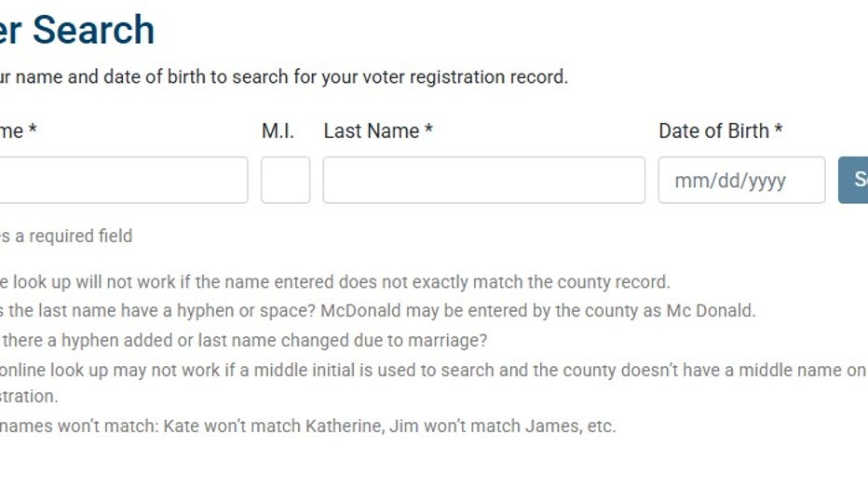Screen dimensions: 868x488
Task: Click the asterisk beside Date of Birth
Action: tap(778, 131)
